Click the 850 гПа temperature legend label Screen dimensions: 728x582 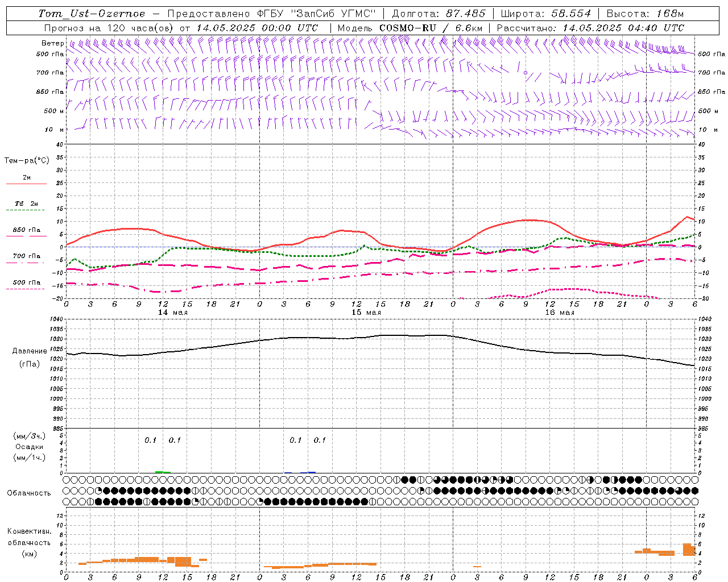click(27, 230)
